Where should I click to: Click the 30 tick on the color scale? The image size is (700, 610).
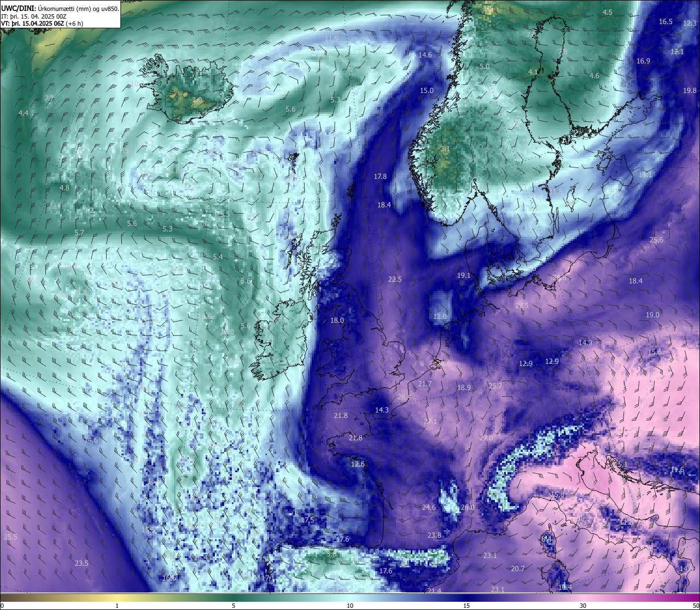pyautogui.click(x=583, y=606)
